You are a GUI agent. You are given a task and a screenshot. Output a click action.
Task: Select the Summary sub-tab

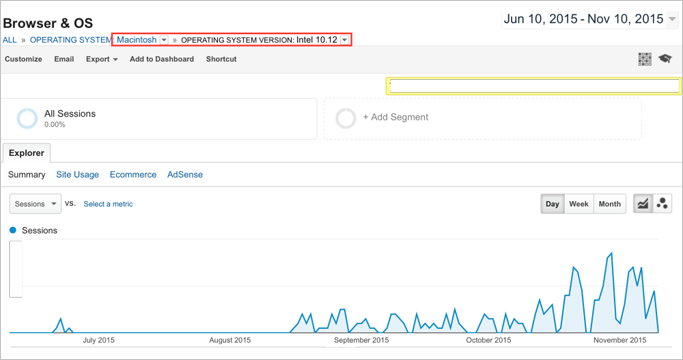[x=27, y=174]
